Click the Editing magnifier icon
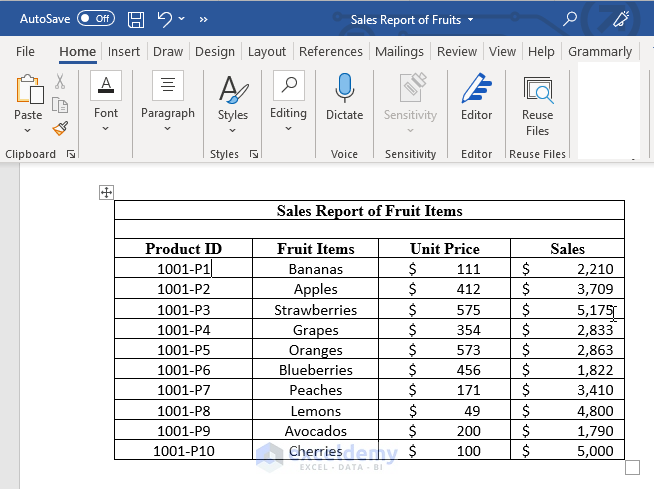Viewport: 654px width, 489px height. pos(289,86)
